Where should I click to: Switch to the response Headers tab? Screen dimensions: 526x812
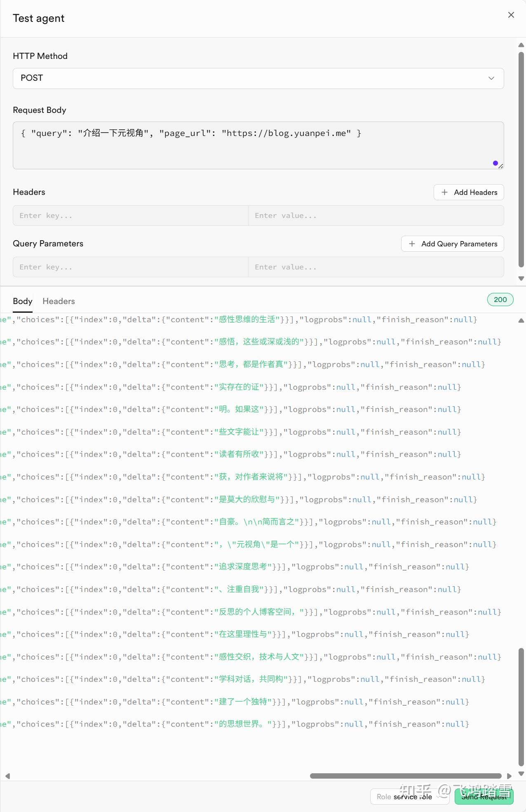pos(59,301)
